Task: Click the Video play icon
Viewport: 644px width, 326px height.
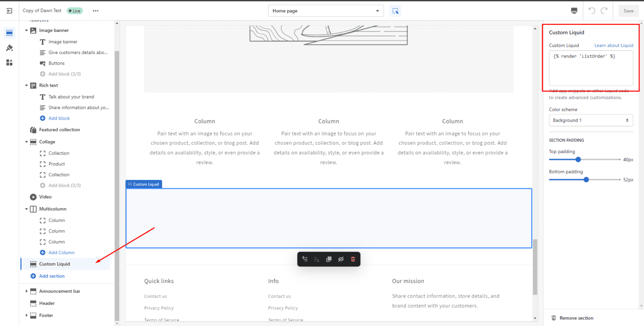Action: point(33,197)
